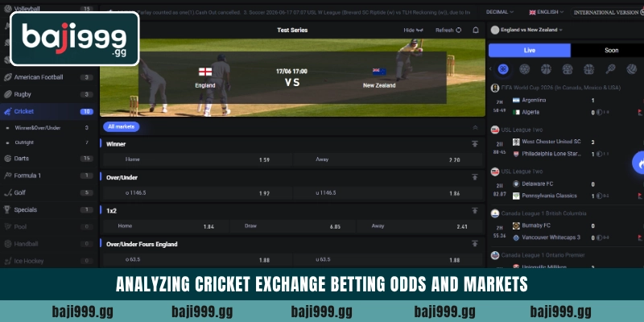This screenshot has width=644, height=322.
Task: Click the floating fire icon button
Action: click(639, 163)
